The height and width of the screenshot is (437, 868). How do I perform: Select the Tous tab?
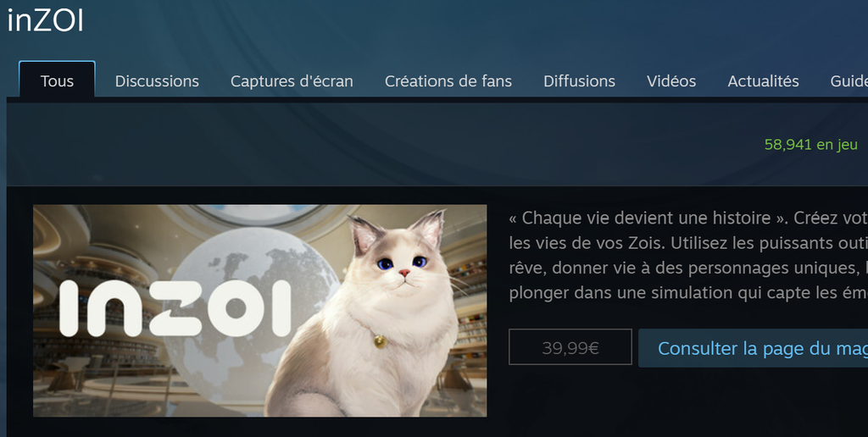(x=57, y=80)
